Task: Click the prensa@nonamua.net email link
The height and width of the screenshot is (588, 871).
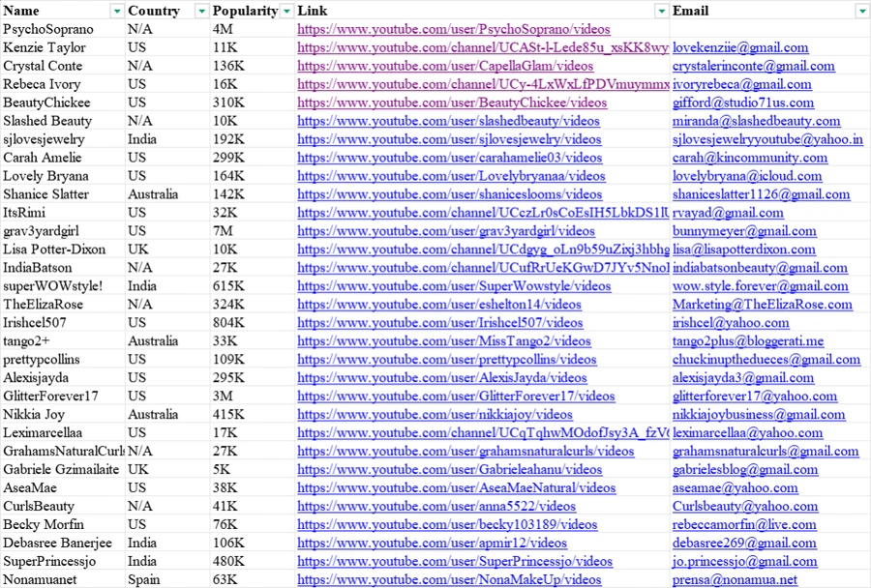Action: pos(735,579)
